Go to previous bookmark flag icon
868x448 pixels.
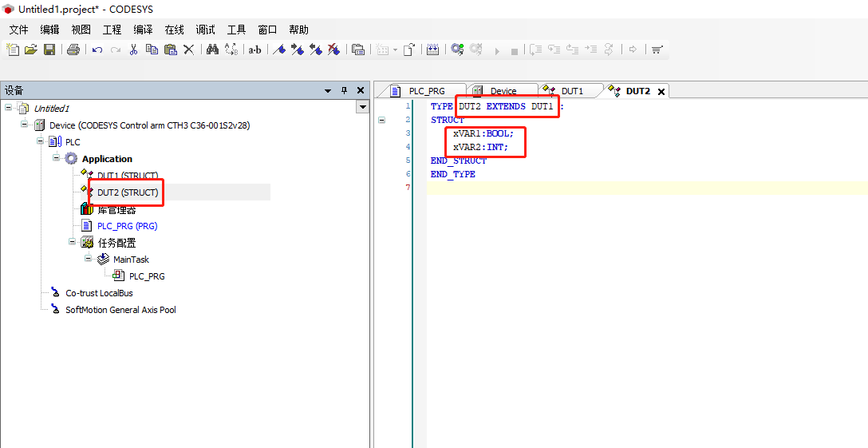316,50
